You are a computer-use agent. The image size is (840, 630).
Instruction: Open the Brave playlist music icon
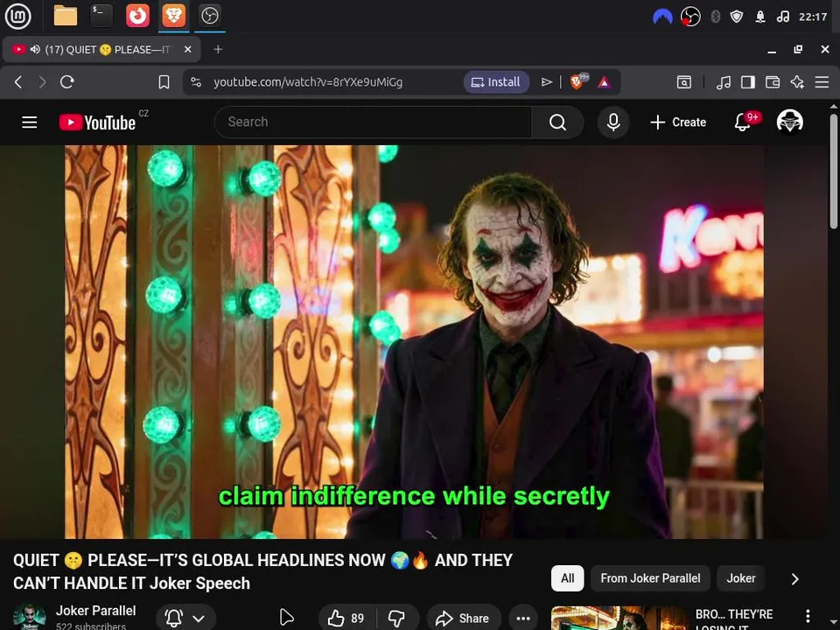pos(724,82)
